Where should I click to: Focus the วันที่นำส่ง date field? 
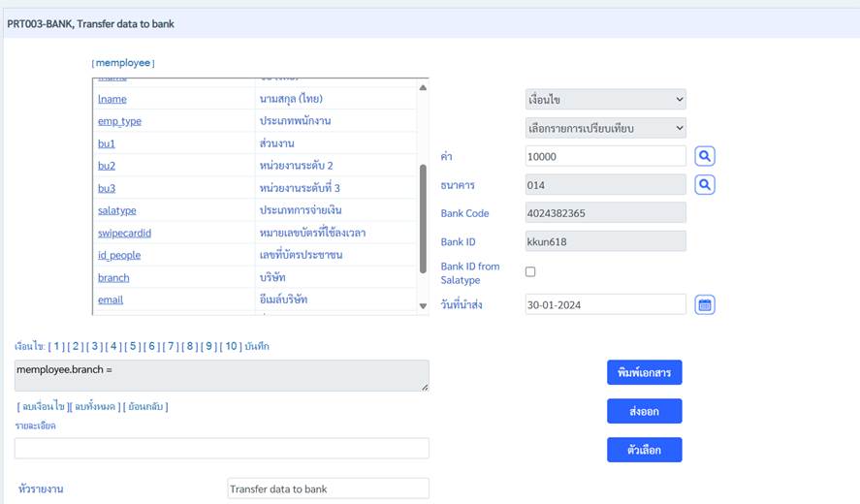pyautogui.click(x=606, y=305)
